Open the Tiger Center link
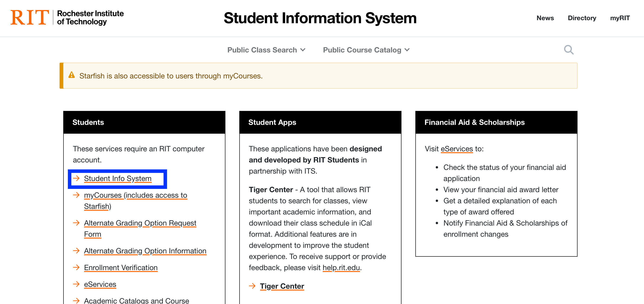This screenshot has height=304, width=644. (x=282, y=286)
